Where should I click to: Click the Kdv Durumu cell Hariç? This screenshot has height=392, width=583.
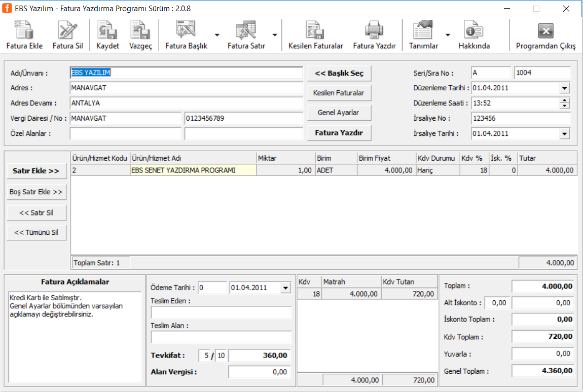(438, 170)
